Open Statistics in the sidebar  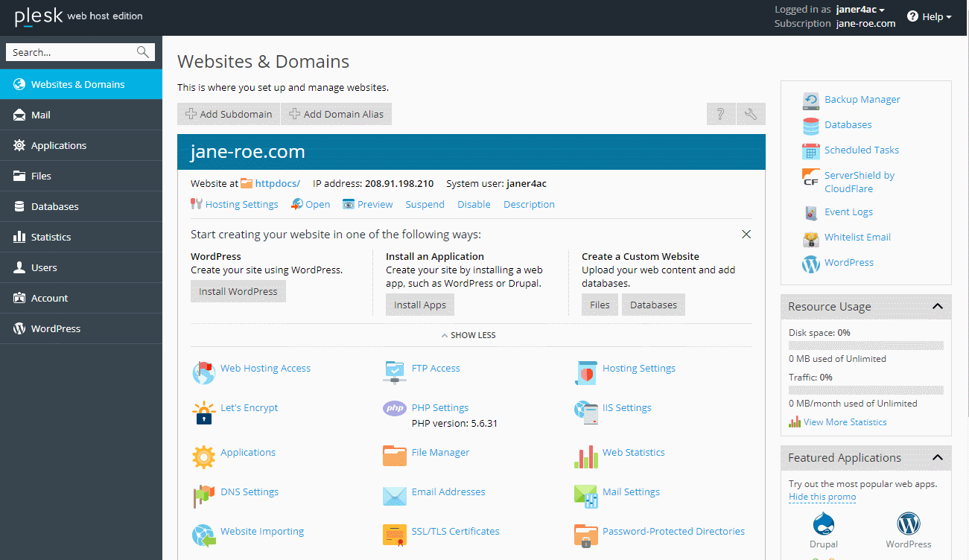pyautogui.click(x=51, y=238)
